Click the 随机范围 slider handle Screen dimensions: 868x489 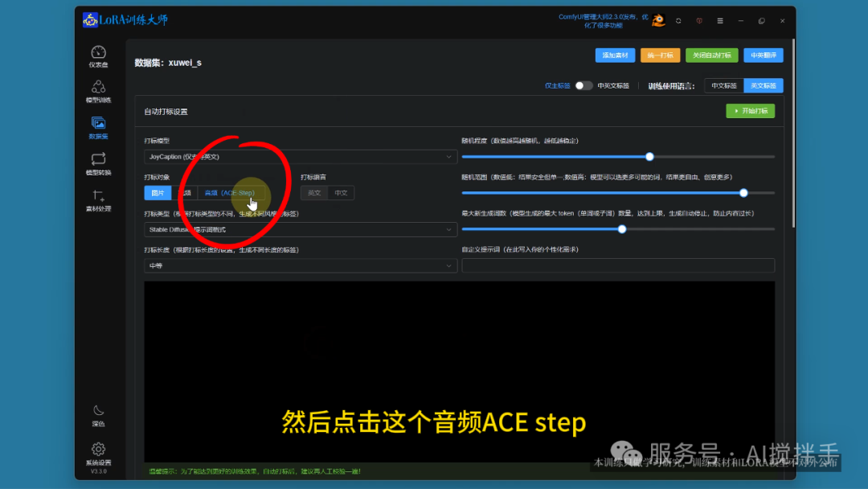point(743,193)
